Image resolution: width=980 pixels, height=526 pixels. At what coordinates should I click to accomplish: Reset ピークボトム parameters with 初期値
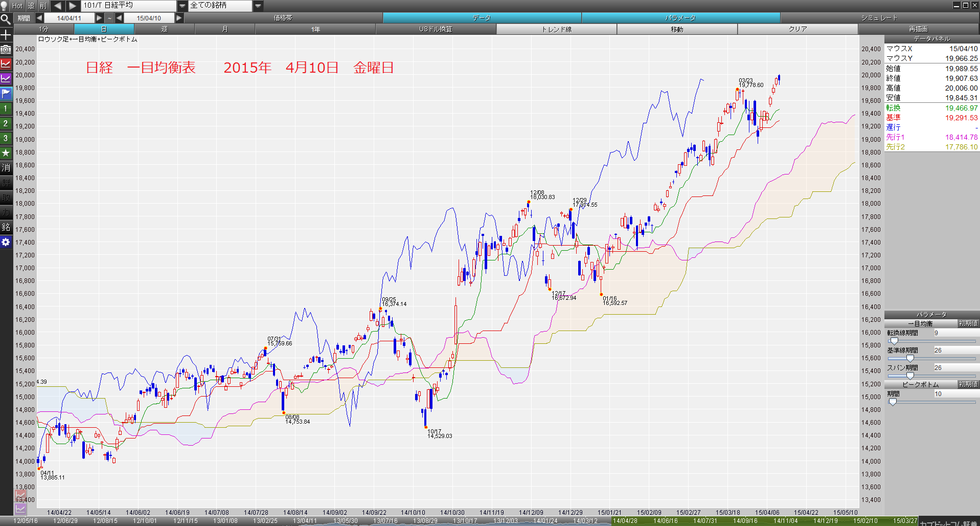(x=968, y=384)
